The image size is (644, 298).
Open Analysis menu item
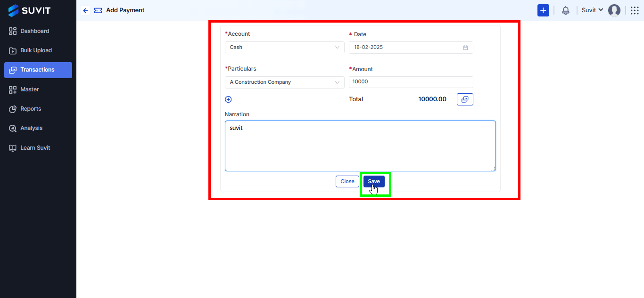pos(38,128)
